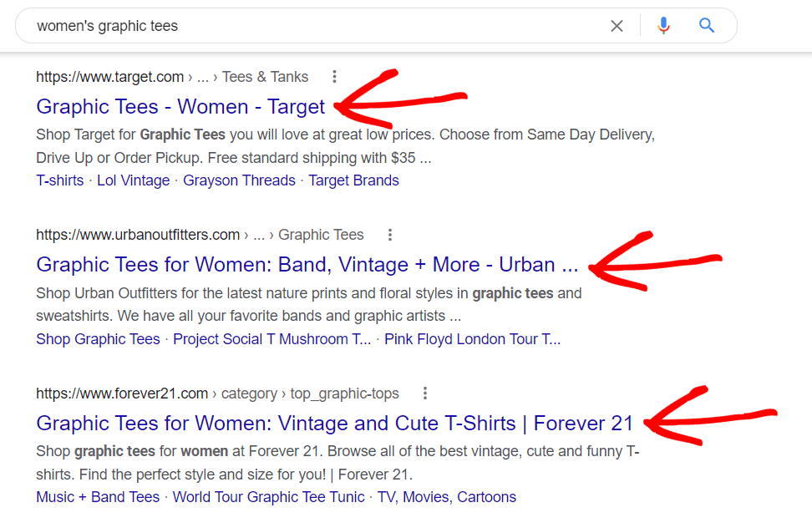
Task: Open the Graphic Tees - Women - Target result
Action: coord(180,107)
